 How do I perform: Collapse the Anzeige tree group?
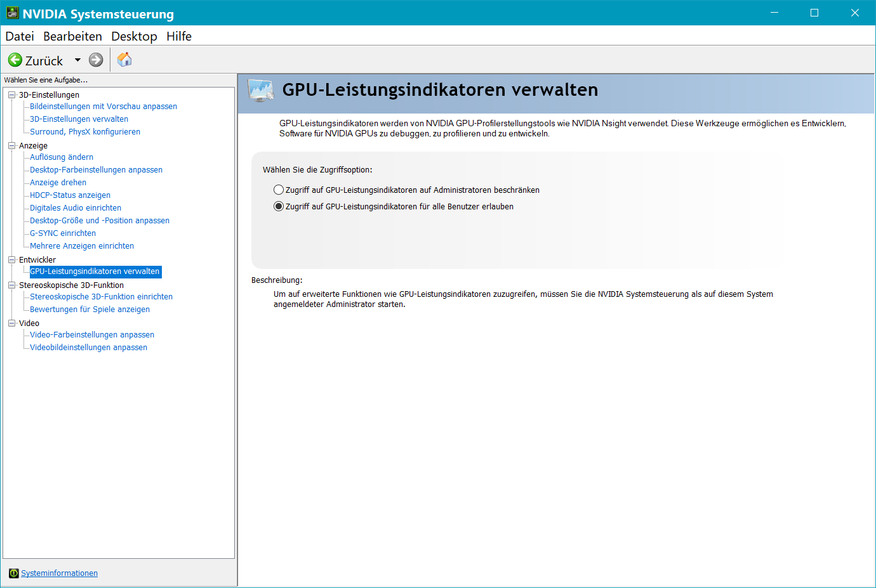point(11,146)
